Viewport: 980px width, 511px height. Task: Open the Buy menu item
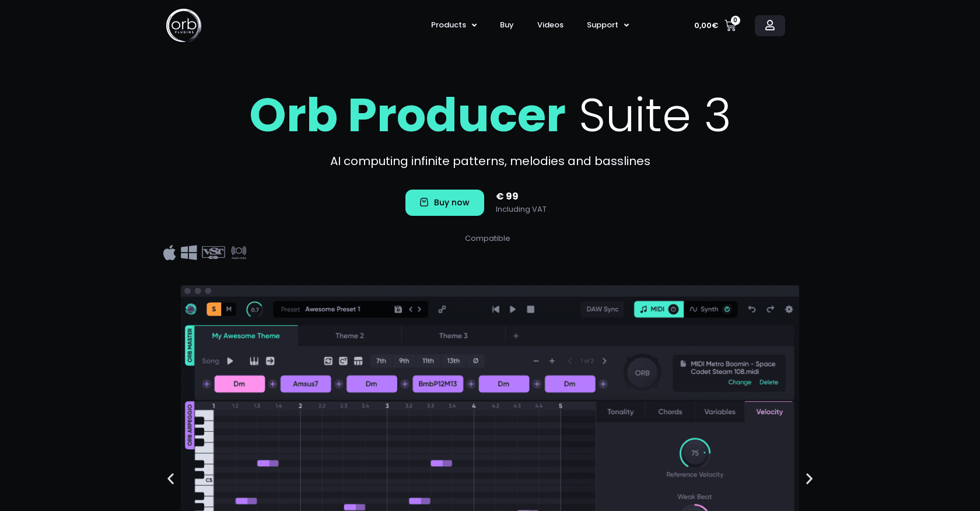pyautogui.click(x=506, y=25)
